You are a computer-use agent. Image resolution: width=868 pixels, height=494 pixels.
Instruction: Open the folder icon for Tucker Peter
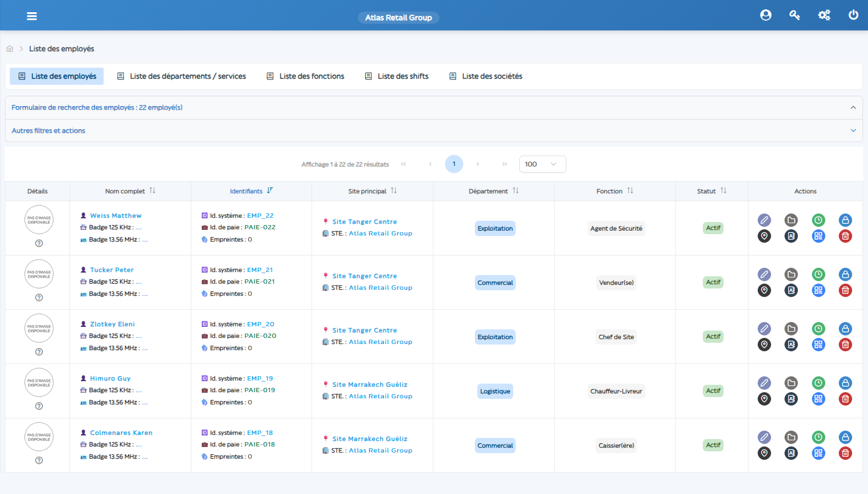coord(791,274)
